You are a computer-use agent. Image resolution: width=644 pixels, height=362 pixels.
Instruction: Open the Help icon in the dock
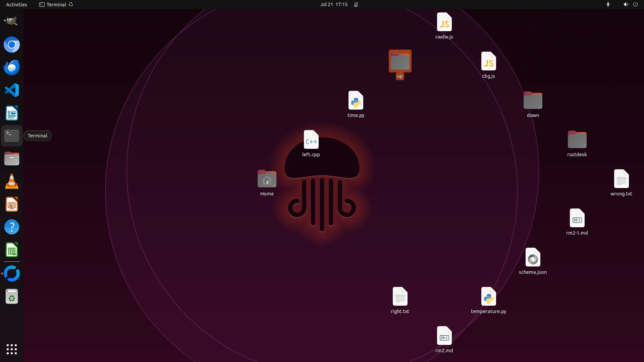point(12,227)
